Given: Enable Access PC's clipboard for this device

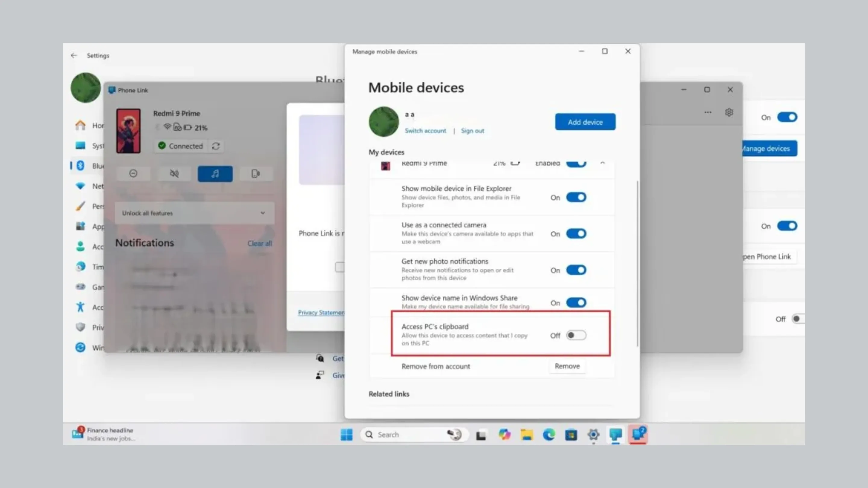Looking at the screenshot, I should pyautogui.click(x=576, y=336).
